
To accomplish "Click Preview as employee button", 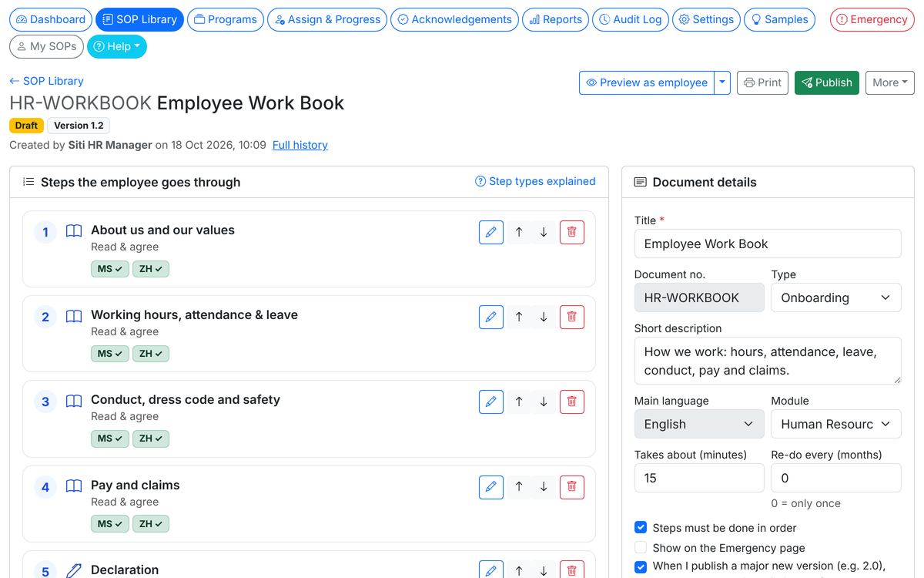I will (x=647, y=82).
